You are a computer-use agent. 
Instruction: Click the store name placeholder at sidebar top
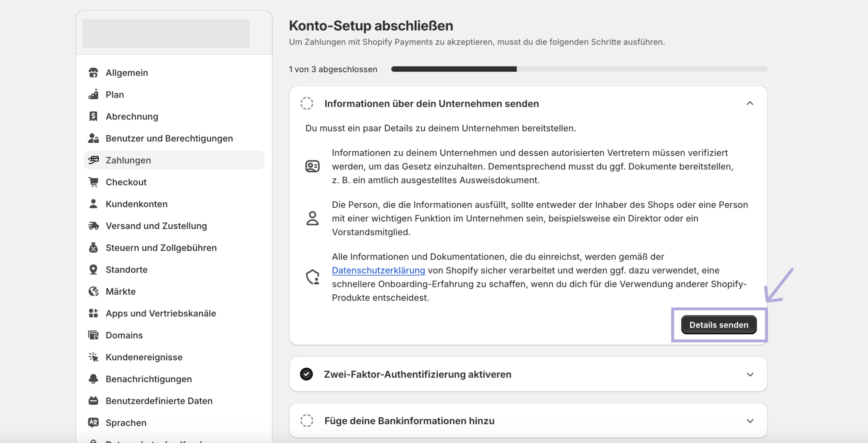[166, 33]
